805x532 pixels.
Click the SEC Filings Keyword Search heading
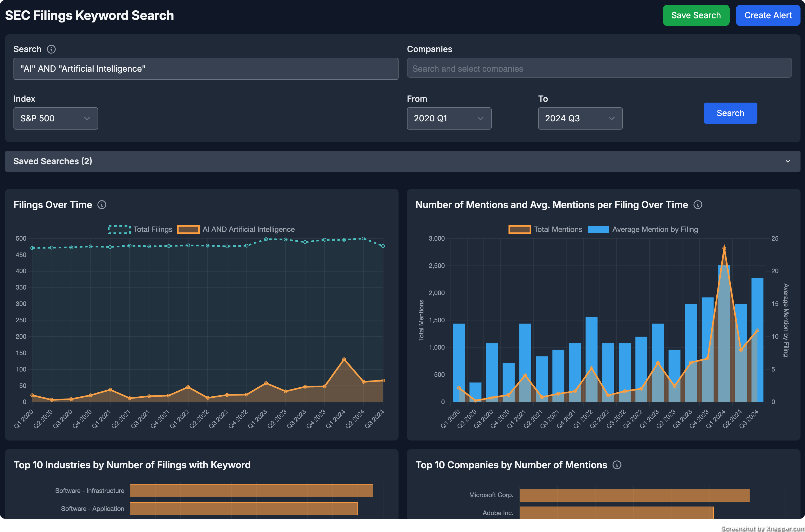tap(90, 15)
